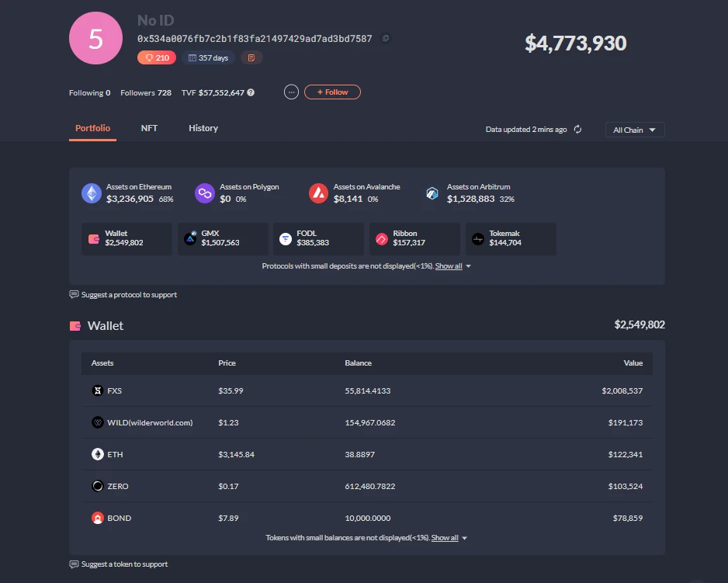This screenshot has height=583, width=728.
Task: Switch to the History tab
Action: tap(203, 128)
